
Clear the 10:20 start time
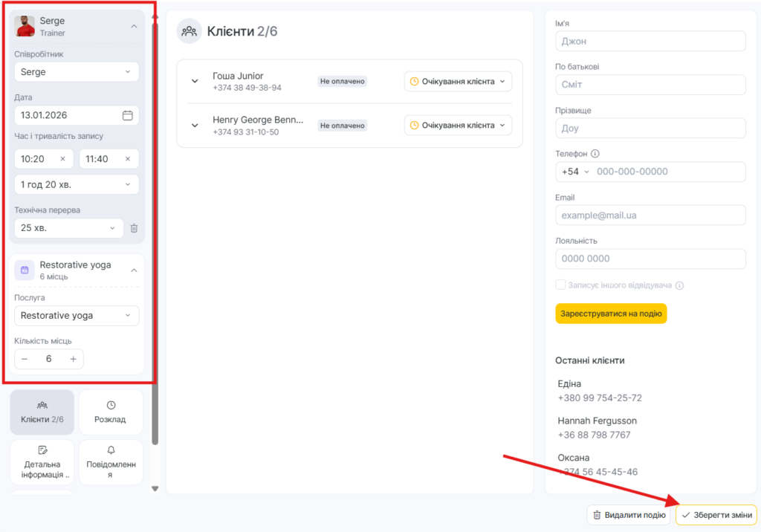[x=62, y=159]
